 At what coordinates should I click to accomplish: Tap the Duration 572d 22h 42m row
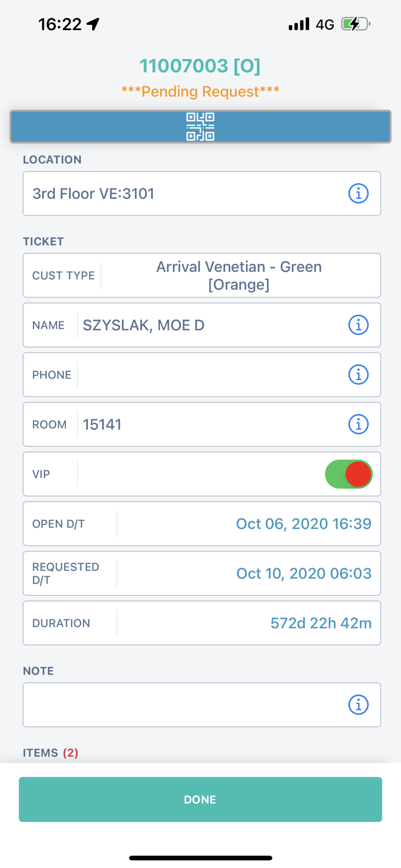pos(202,623)
